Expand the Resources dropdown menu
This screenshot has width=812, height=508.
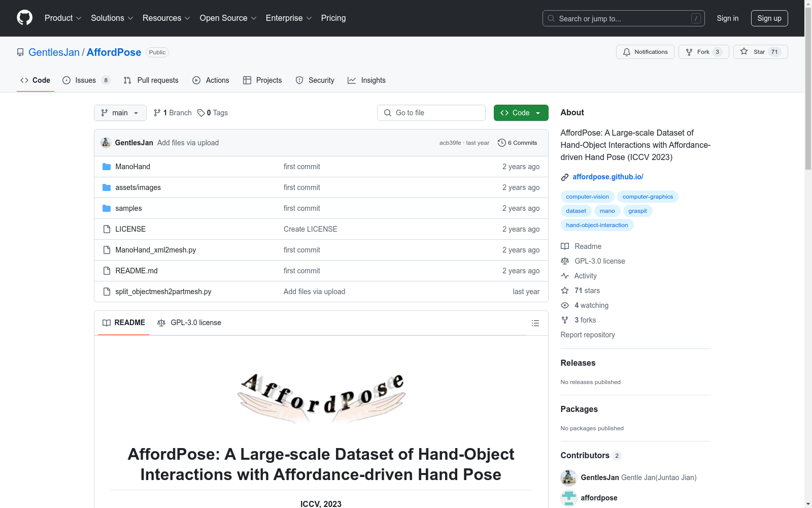tap(166, 18)
